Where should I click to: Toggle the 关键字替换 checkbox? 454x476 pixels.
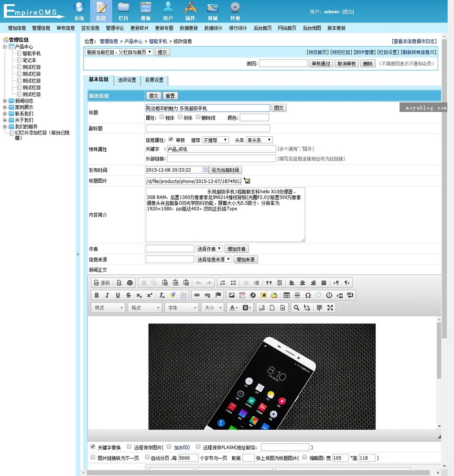pos(93,446)
